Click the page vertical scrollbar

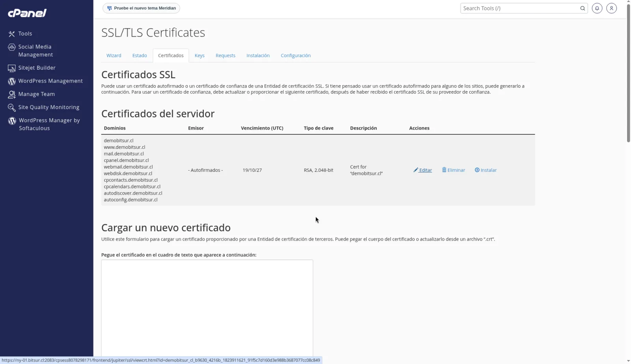click(628, 73)
